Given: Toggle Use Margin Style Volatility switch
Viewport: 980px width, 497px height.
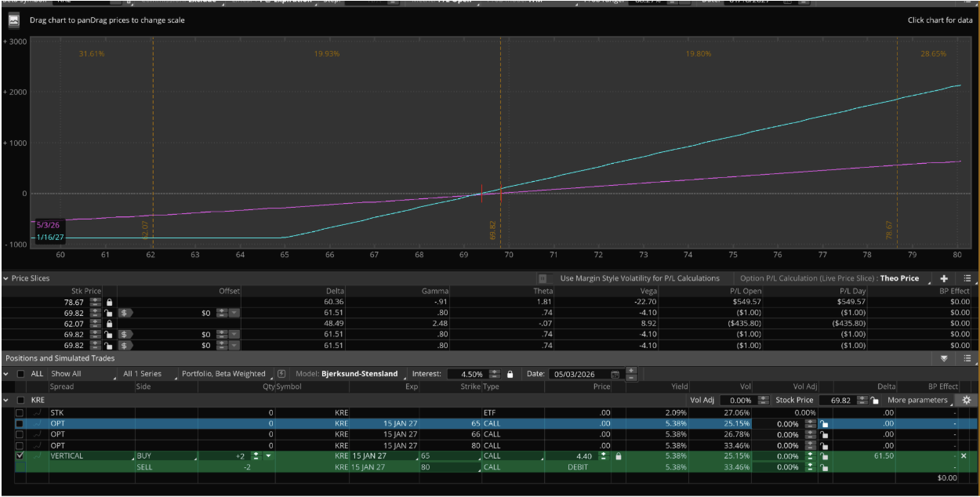Looking at the screenshot, I should 543,278.
